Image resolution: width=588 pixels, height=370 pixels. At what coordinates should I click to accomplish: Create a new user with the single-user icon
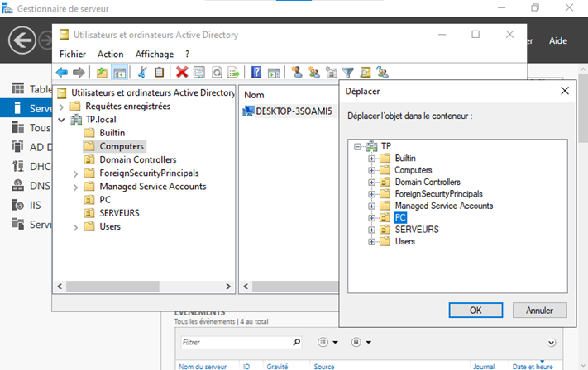point(297,72)
